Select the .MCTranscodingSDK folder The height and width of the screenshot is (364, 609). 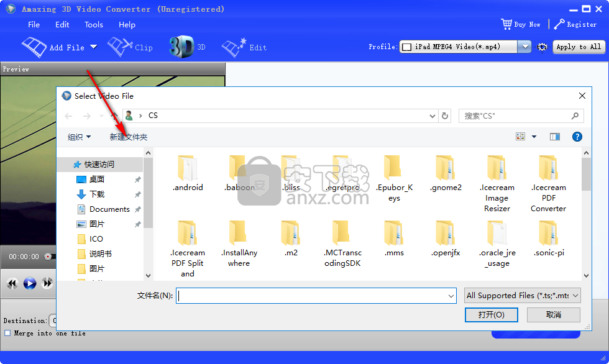point(342,244)
